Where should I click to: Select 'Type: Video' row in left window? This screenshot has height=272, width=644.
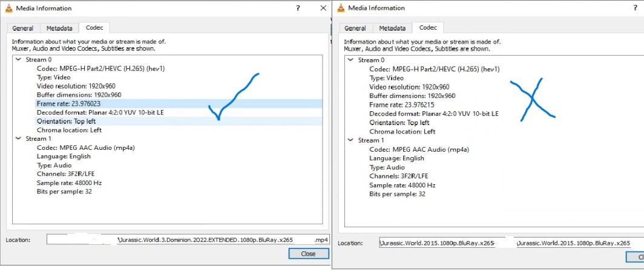(x=53, y=77)
